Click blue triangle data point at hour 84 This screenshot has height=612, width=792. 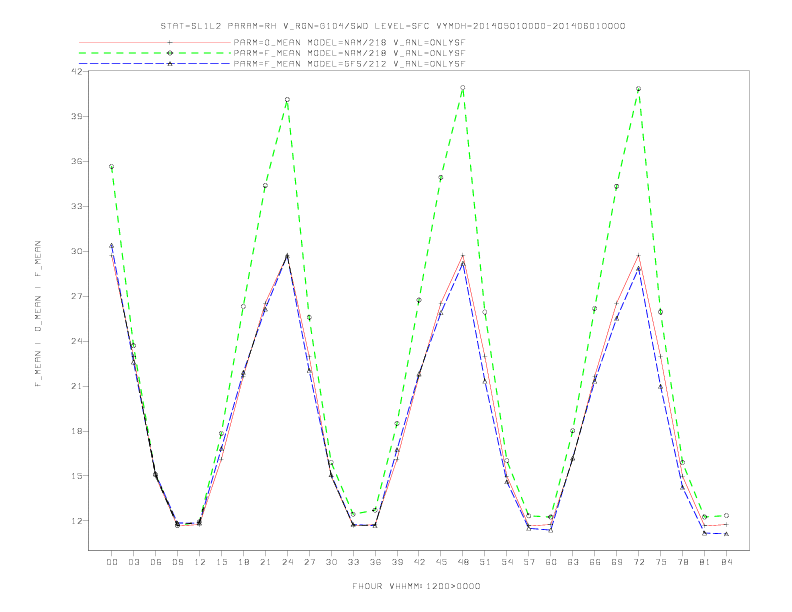click(x=726, y=534)
